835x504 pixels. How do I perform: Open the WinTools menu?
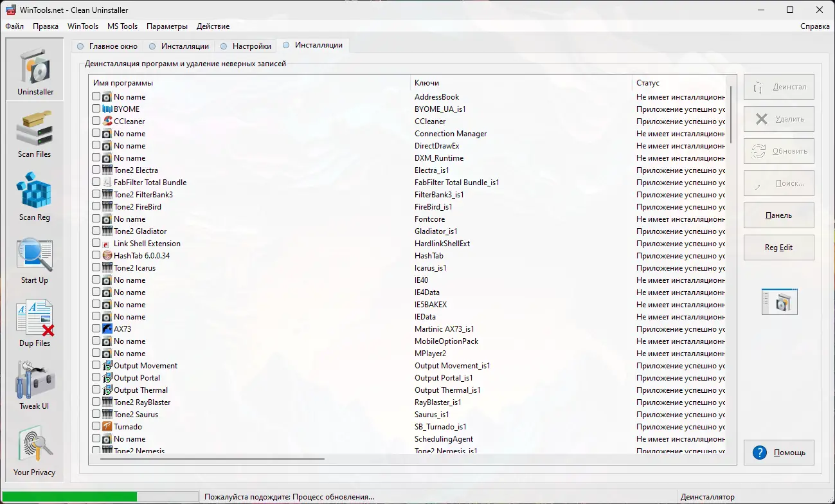click(x=83, y=26)
